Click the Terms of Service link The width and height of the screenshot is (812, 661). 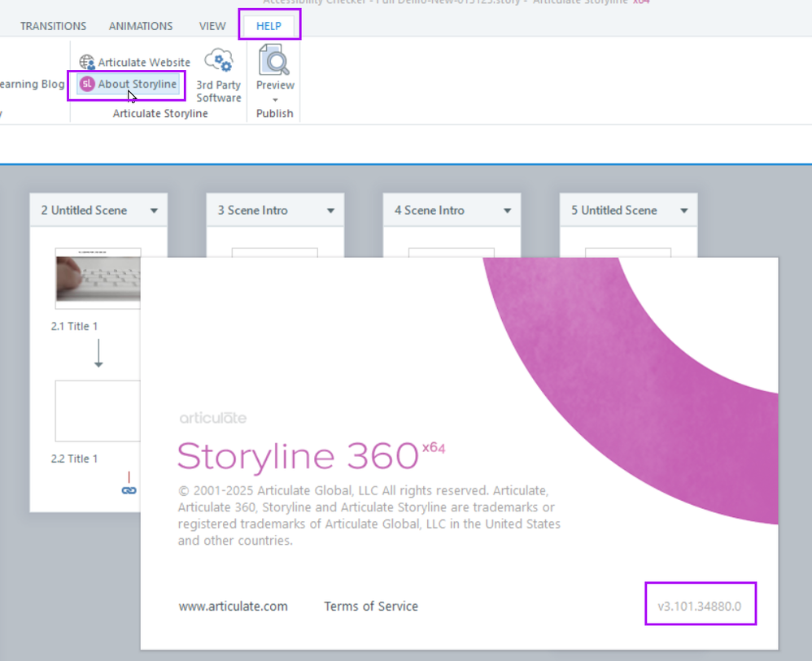point(371,607)
